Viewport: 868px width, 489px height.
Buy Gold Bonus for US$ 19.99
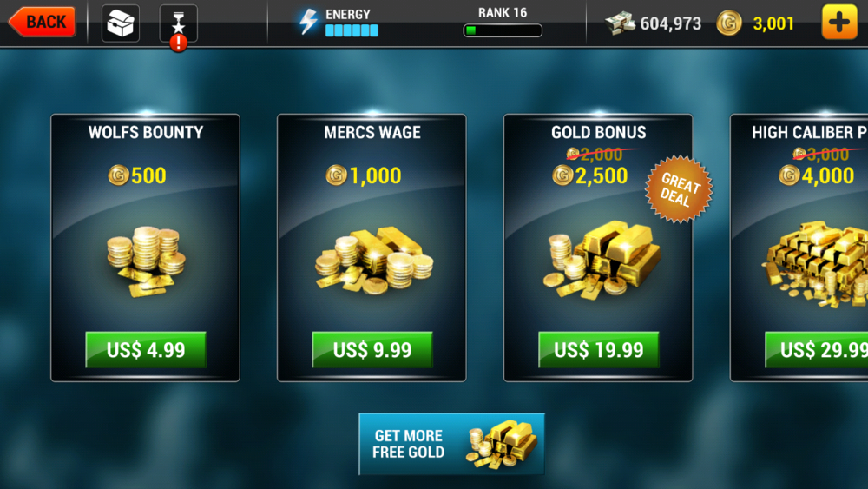click(598, 349)
